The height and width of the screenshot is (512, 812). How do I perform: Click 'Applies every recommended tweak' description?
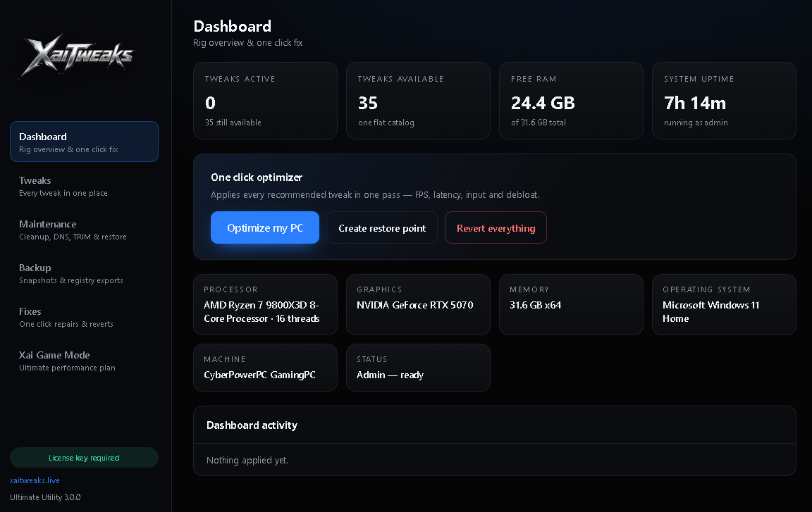(x=375, y=195)
